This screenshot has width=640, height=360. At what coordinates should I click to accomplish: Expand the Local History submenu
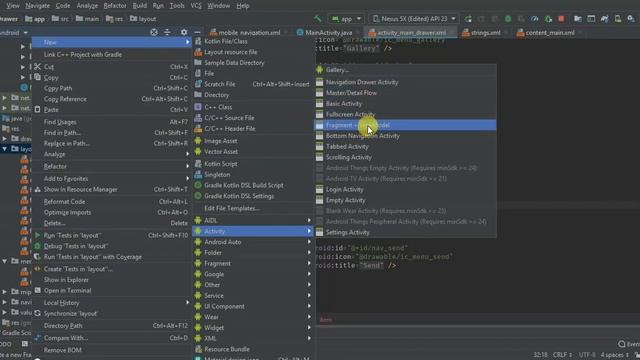pos(187,303)
